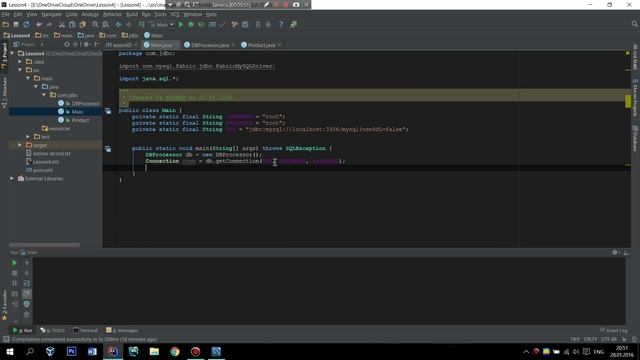Open the Navigate menu

(51, 14)
